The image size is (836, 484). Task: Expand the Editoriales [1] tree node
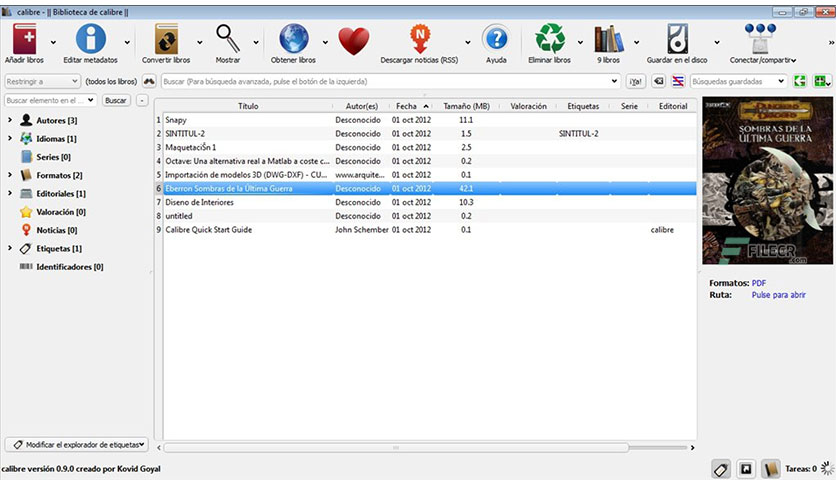10,193
